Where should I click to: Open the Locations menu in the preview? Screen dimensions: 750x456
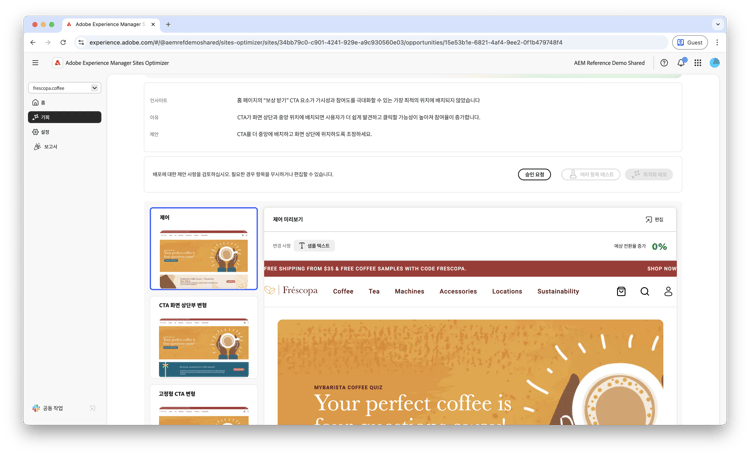[x=507, y=291]
